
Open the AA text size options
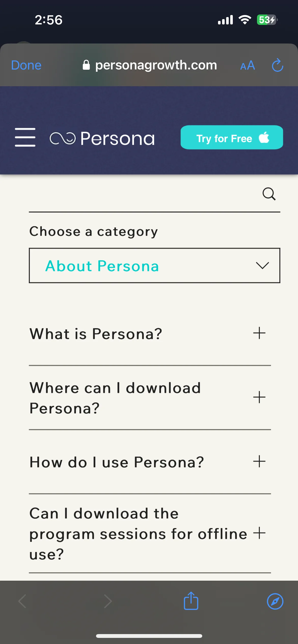pyautogui.click(x=248, y=65)
